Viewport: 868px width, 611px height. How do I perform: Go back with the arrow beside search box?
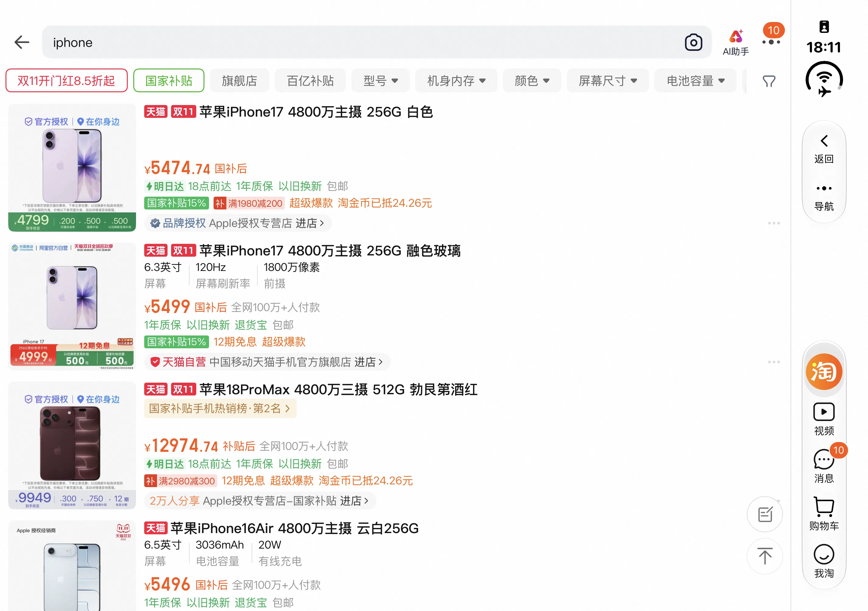coord(22,42)
